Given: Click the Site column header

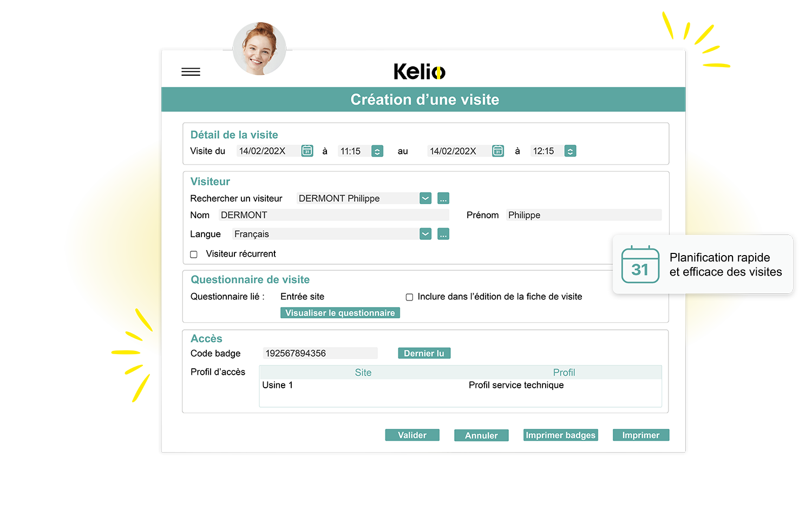Looking at the screenshot, I should [x=363, y=373].
